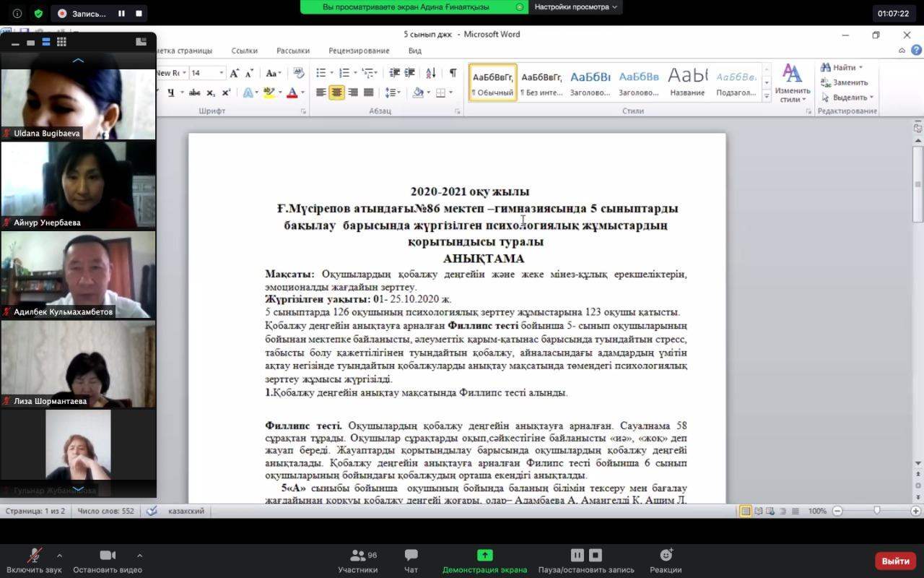Screen dimensions: 924x578
Task: Expand audio options arrow beside microphone
Action: pyautogui.click(x=59, y=556)
